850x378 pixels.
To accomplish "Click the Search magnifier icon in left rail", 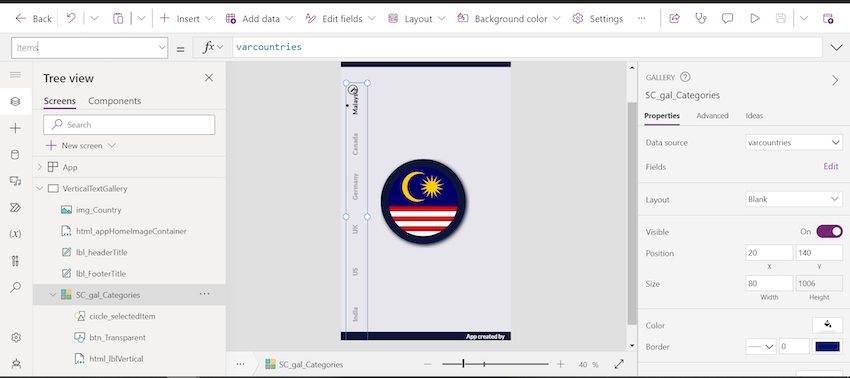I will [15, 287].
